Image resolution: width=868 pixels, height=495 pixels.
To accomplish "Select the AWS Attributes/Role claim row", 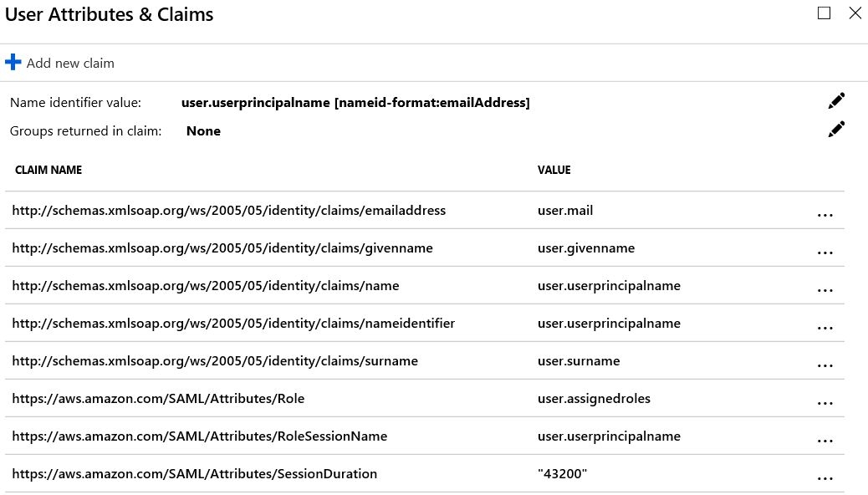I will pyautogui.click(x=425, y=399).
